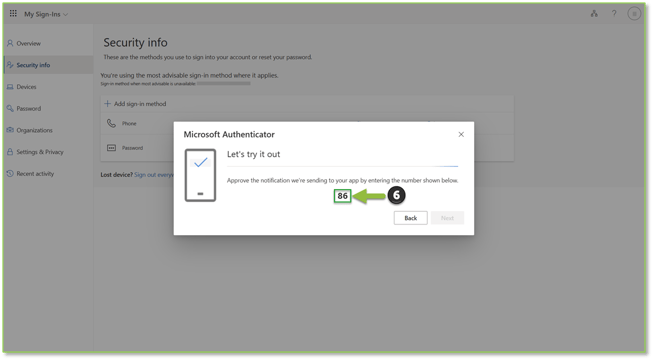Click the Password key icon in sidebar
This screenshot has width=653, height=360.
coord(10,108)
